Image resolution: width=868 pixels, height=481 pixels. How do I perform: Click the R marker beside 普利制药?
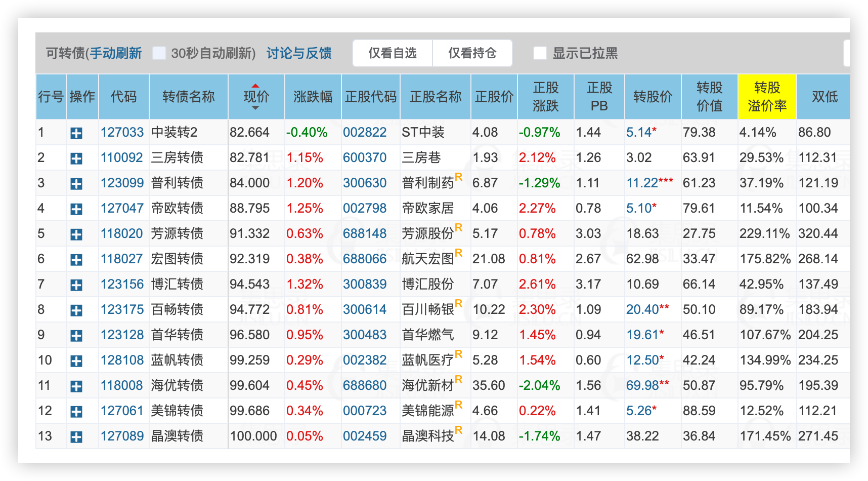459,177
